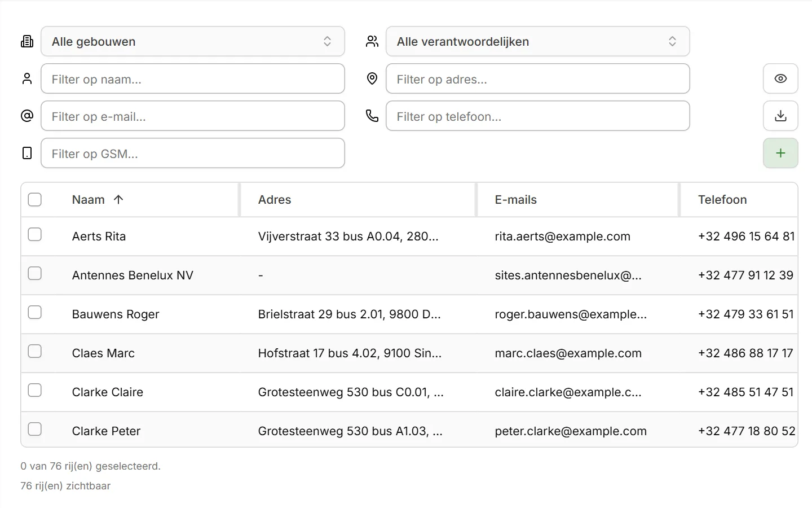
Task: Toggle column visibility with the eye button
Action: 780,78
